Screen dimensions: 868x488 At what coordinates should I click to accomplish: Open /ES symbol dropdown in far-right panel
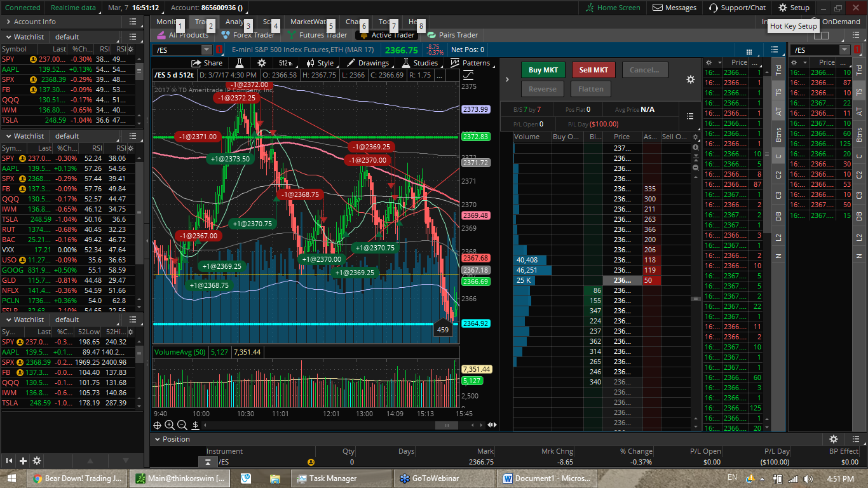(844, 50)
